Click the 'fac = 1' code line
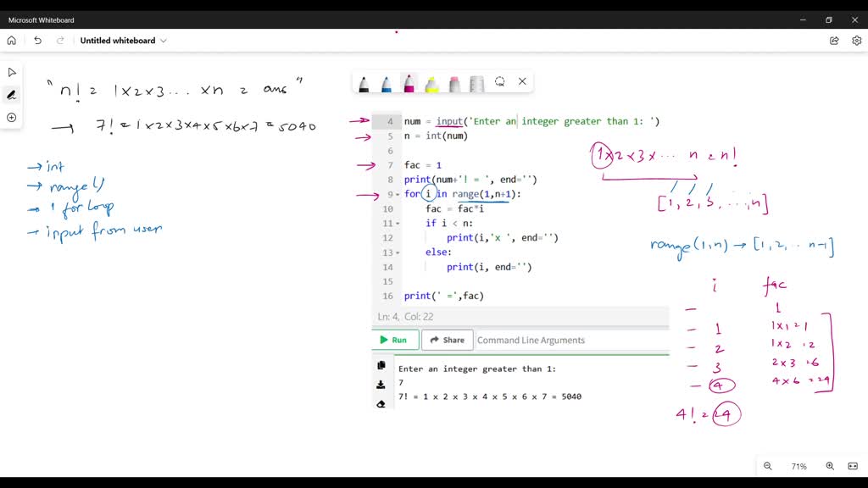This screenshot has width=868, height=488. coord(423,165)
